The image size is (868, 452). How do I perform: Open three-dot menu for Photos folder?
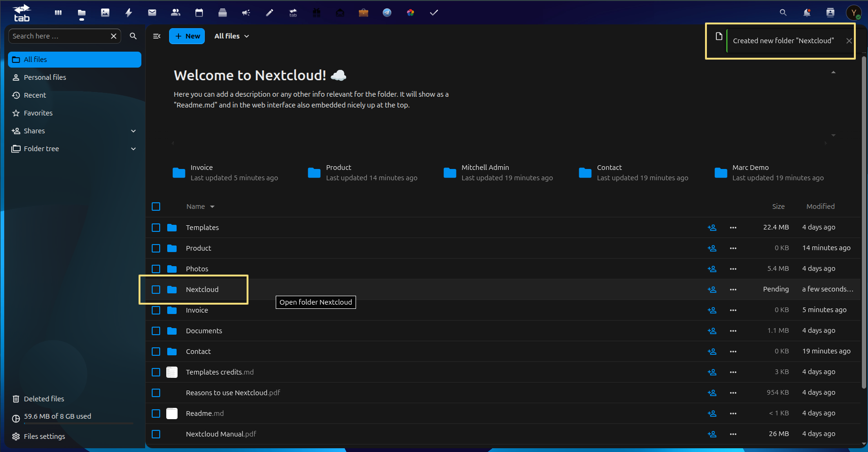(x=733, y=269)
